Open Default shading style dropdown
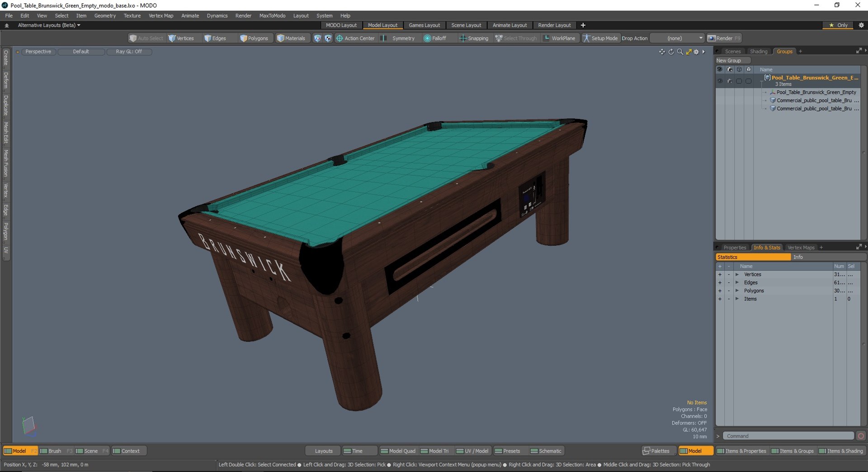868x472 pixels. (81, 52)
